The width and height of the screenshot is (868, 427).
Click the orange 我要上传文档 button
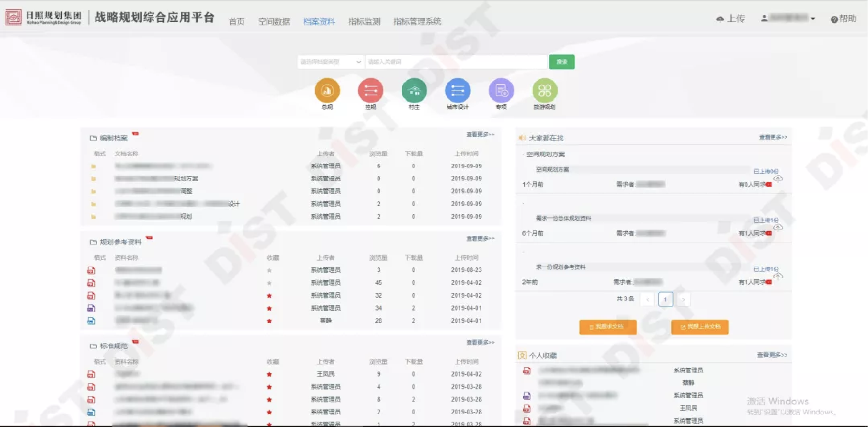[700, 327]
